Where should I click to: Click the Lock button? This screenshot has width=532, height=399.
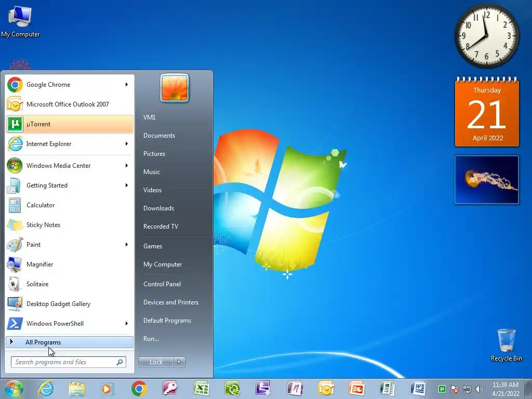pyautogui.click(x=156, y=362)
